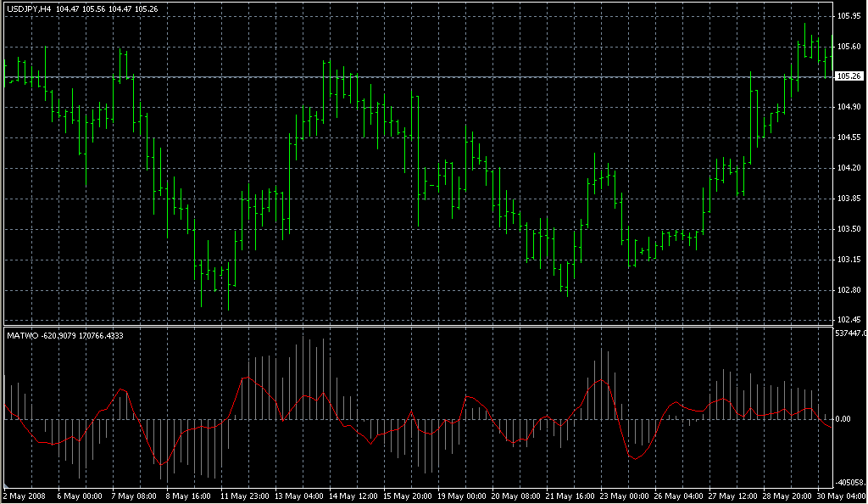Click the 14 May 12:00 time label
Image resolution: width=868 pixels, height=504 pixels.
354,495
